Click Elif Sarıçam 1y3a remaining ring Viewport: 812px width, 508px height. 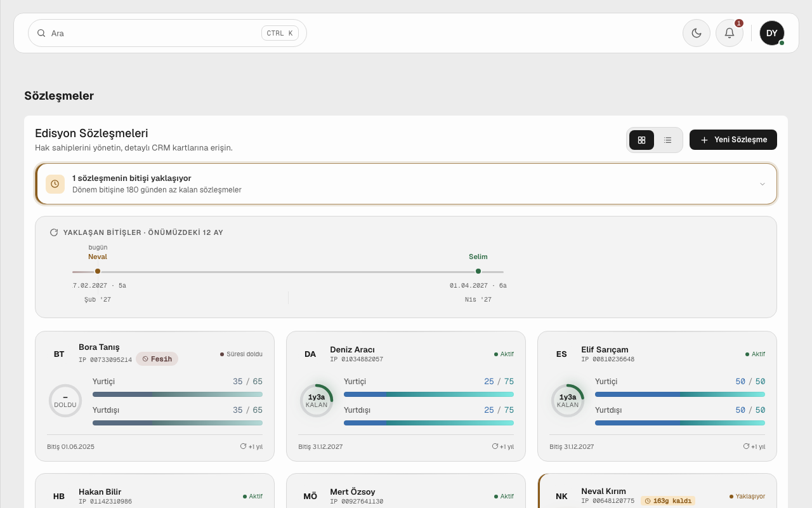point(568,401)
